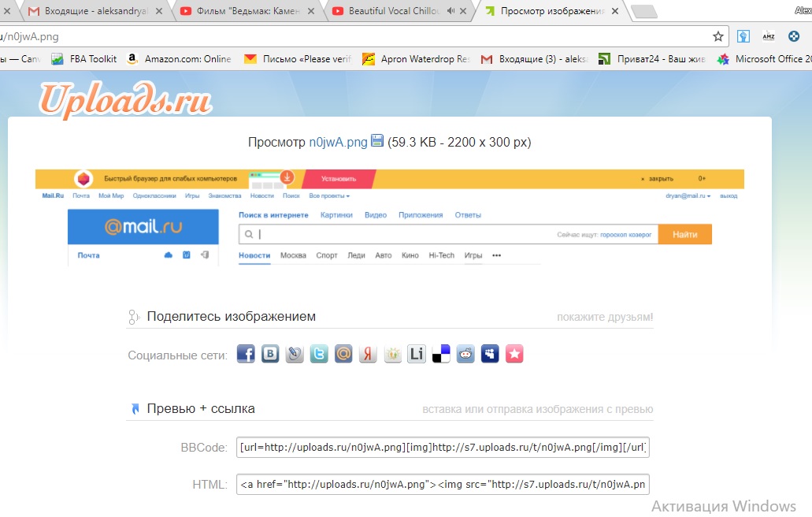This screenshot has height=517, width=812.
Task: Click the HTML: label
Action: 209,485
